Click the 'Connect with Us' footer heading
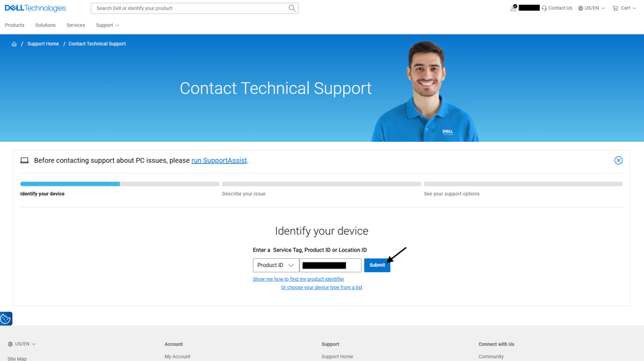 [496, 344]
